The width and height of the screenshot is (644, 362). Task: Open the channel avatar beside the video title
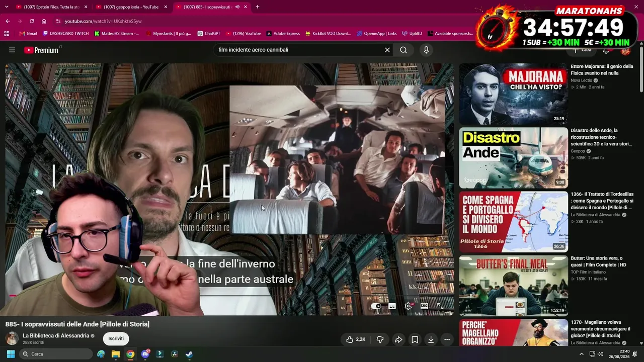click(12, 338)
